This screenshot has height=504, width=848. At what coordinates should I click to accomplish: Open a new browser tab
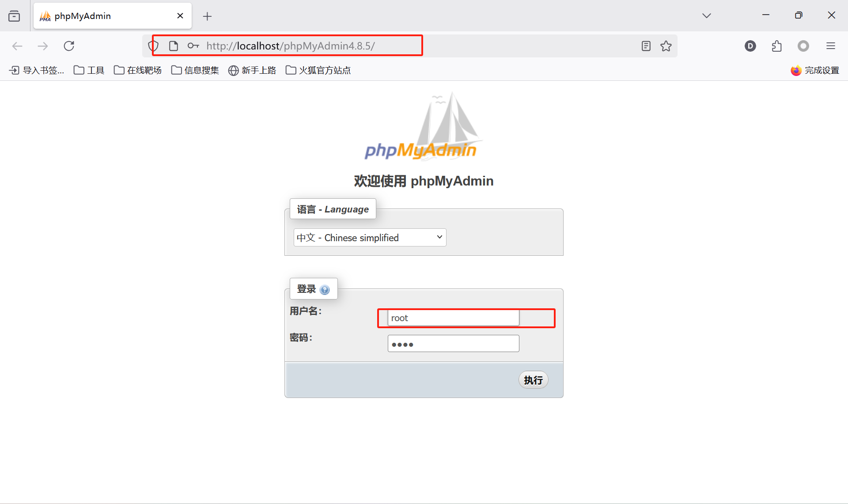pos(207,16)
